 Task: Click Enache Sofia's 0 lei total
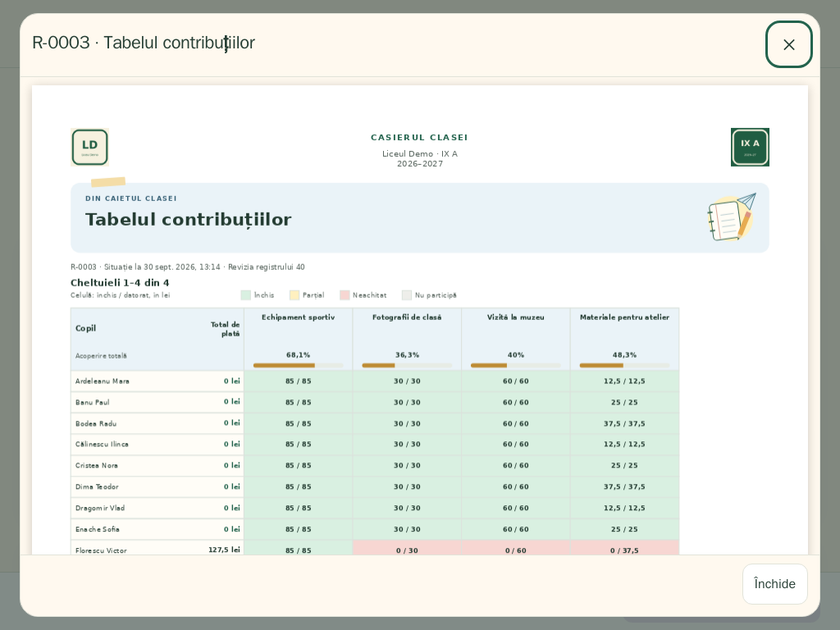click(232, 529)
